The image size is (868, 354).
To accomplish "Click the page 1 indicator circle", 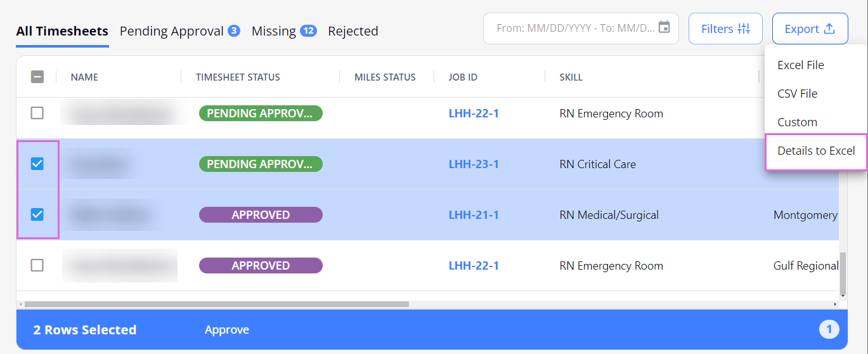I will tap(829, 329).
